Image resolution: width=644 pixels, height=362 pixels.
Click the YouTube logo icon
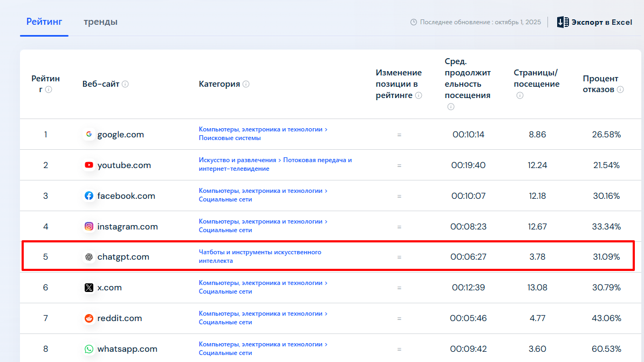(x=89, y=165)
